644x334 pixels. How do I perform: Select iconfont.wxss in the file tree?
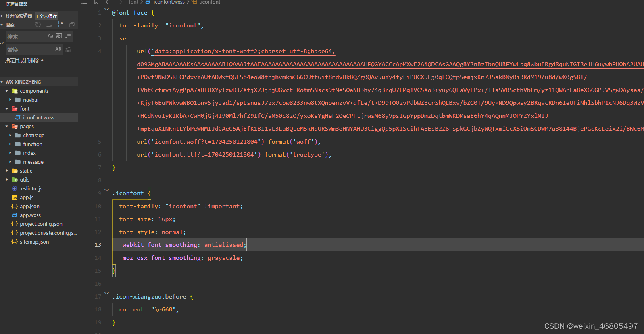click(x=39, y=118)
